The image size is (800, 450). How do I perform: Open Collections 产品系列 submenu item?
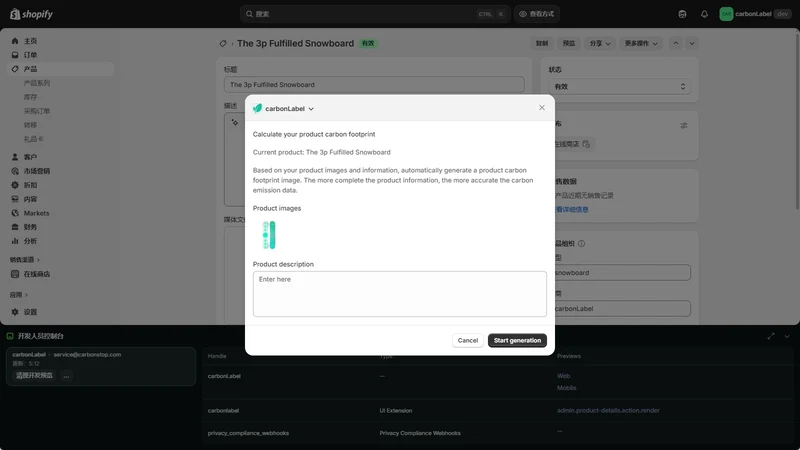tap(37, 83)
